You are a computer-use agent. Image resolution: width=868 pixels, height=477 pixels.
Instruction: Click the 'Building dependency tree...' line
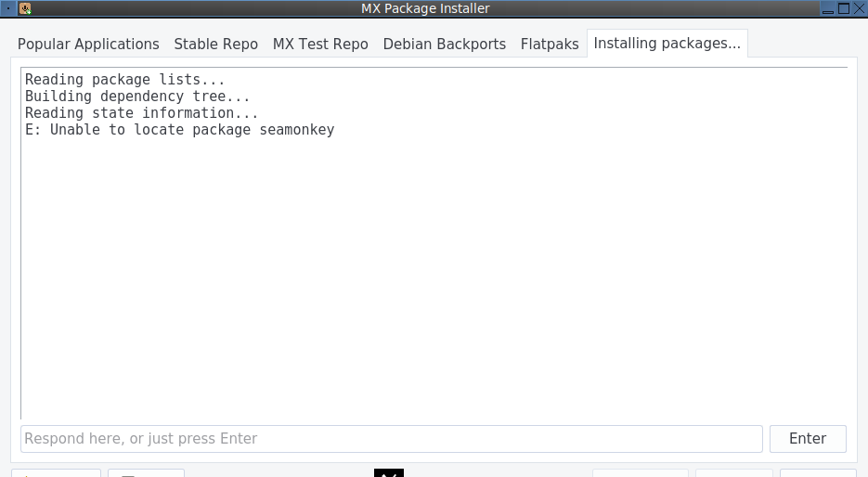(x=137, y=97)
